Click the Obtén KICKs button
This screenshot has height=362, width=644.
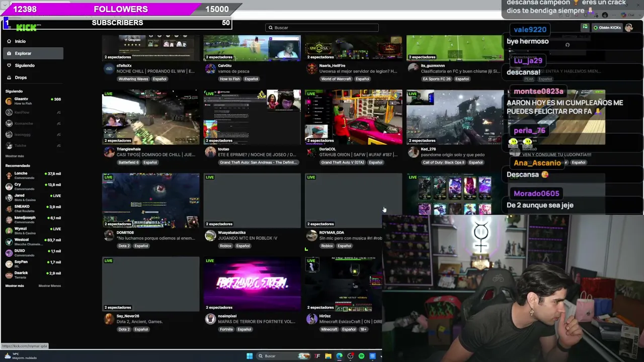point(607,28)
